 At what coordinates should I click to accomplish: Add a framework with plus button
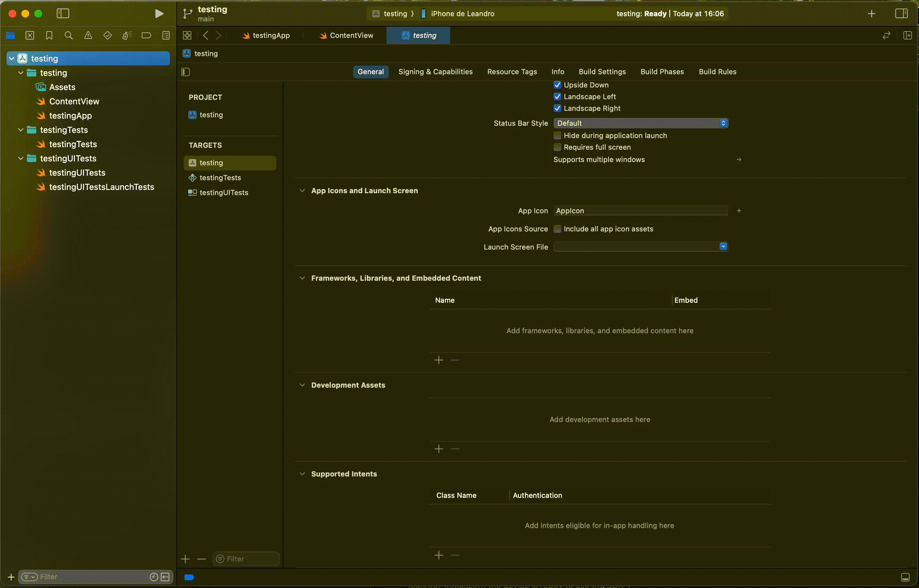(x=439, y=360)
